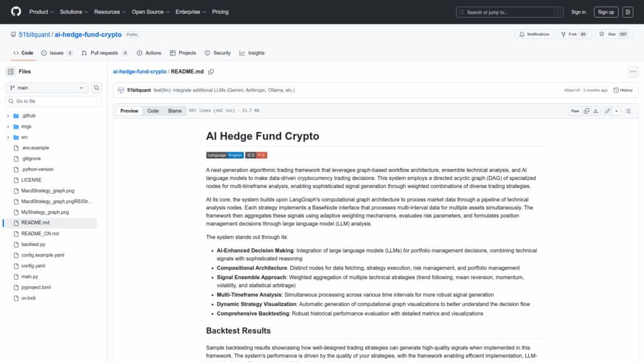
Task: Copy the README.md file path
Action: (x=211, y=72)
